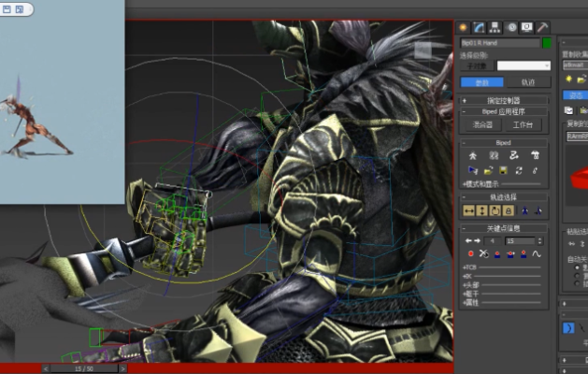The width and height of the screenshot is (588, 374).
Task: Enable Biped Footstep Mode icon
Action: (x=494, y=155)
